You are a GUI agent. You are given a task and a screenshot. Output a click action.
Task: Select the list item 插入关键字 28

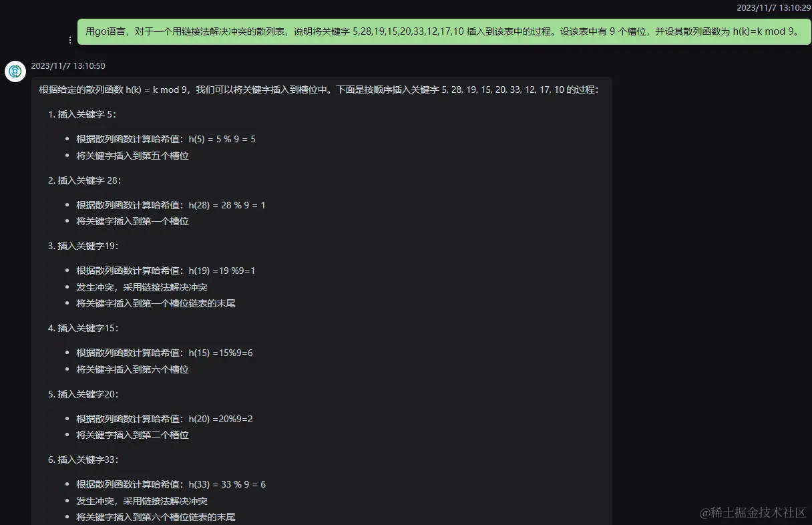coord(85,180)
